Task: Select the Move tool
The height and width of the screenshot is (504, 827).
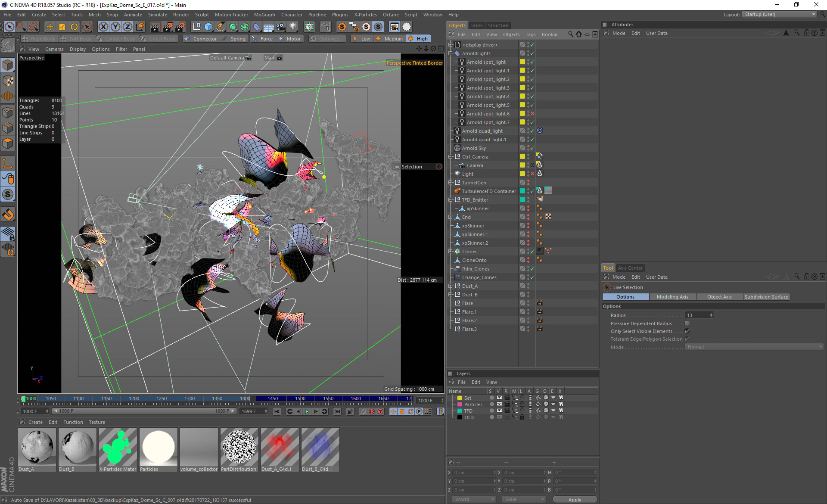Action: tap(50, 27)
